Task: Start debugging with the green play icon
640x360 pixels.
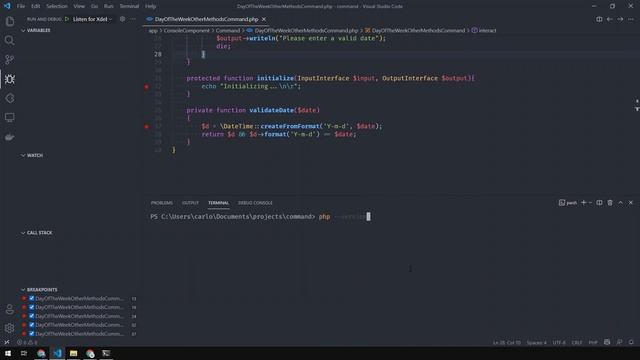Action: click(67, 19)
